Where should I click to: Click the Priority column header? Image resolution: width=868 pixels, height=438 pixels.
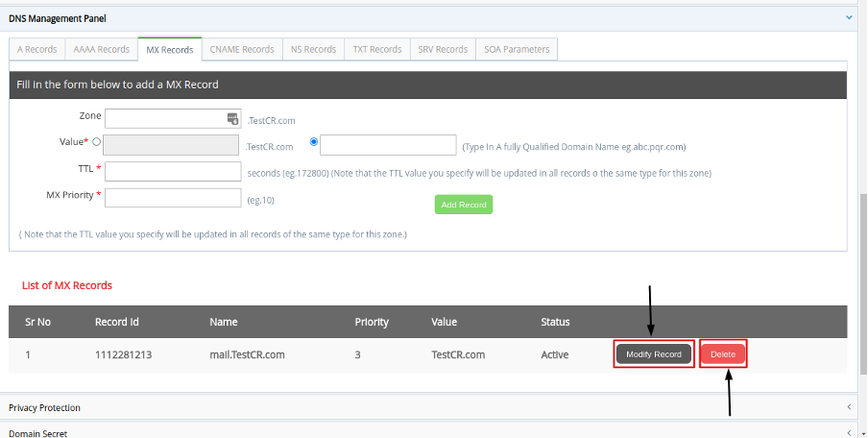(372, 323)
